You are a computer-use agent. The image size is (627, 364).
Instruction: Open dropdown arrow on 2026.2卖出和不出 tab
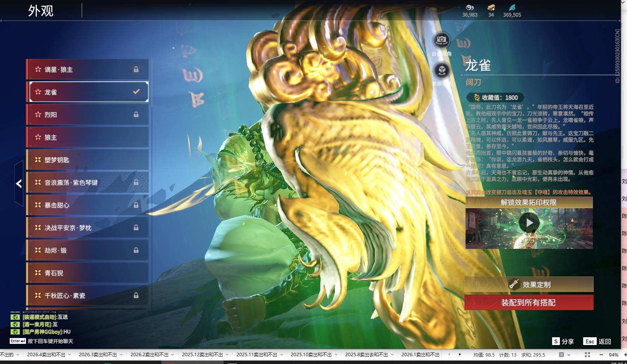tap(173, 355)
